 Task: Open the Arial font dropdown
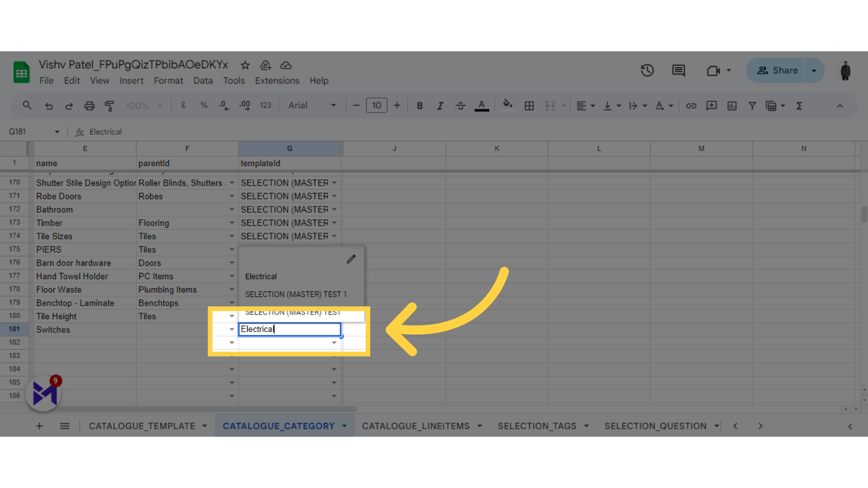pyautogui.click(x=312, y=105)
